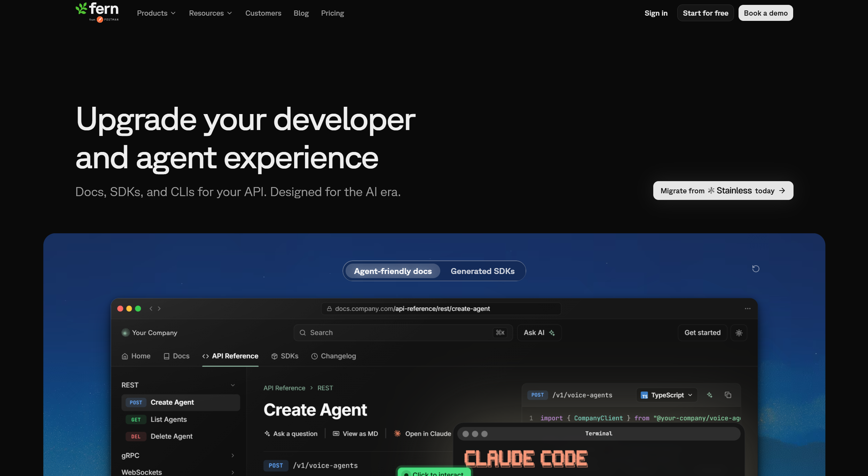
Task: Collapse the REST sidebar section
Action: (179, 385)
